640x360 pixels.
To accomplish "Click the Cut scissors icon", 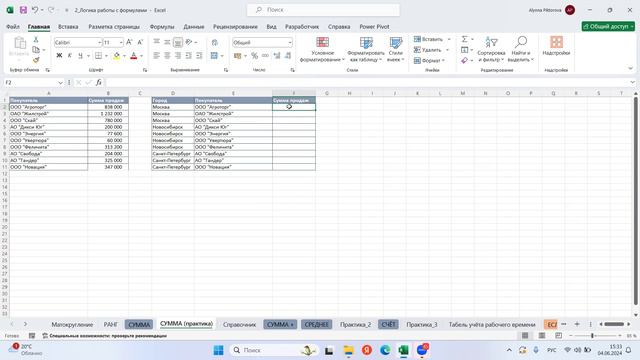I will click(36, 40).
